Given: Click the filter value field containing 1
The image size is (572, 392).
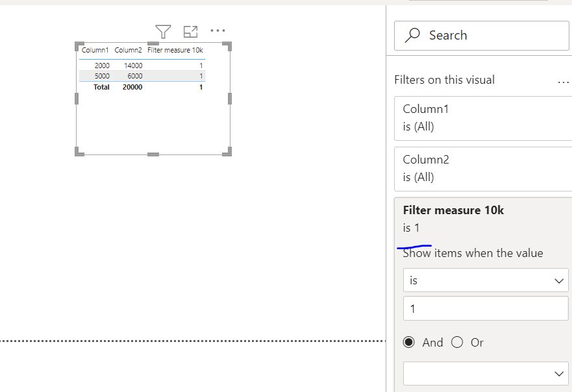Looking at the screenshot, I should click(486, 308).
